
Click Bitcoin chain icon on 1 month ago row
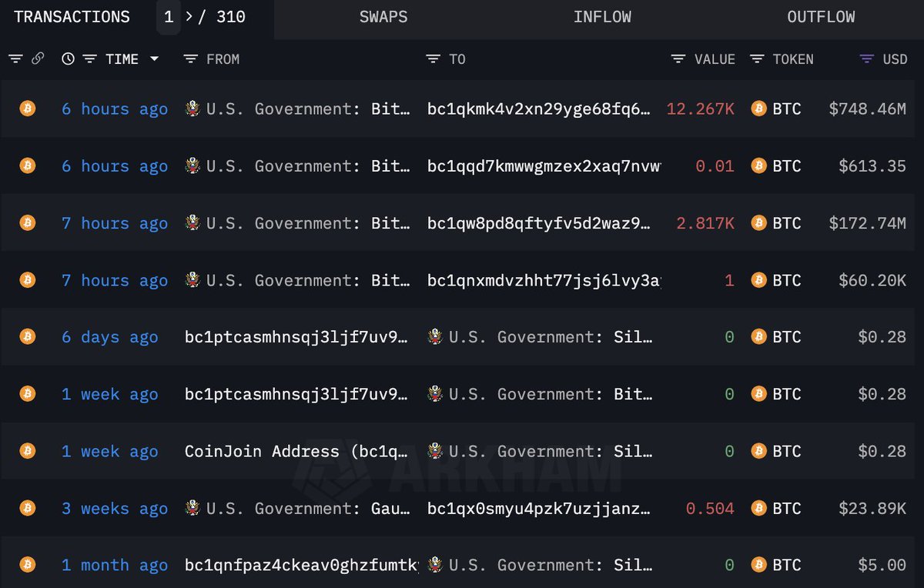tap(28, 565)
